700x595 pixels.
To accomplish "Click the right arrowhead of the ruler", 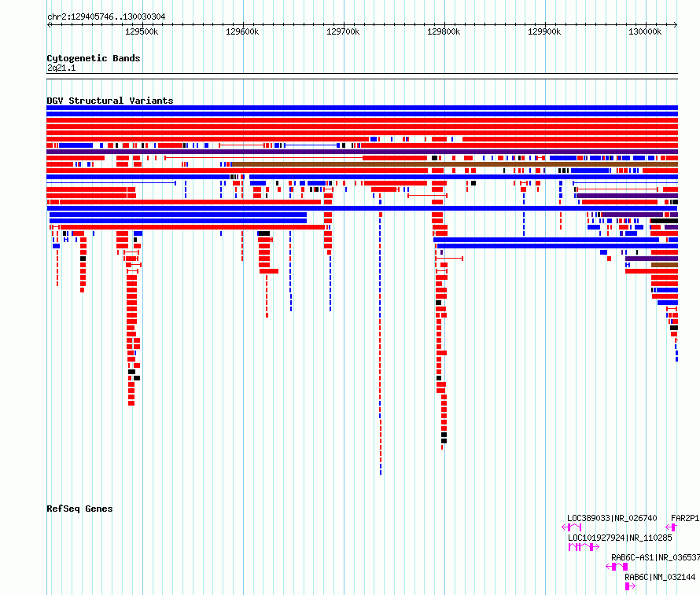I will point(676,25).
